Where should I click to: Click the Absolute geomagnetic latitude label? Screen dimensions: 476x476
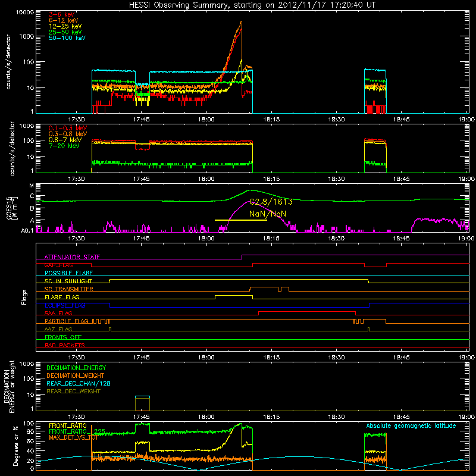[411, 426]
